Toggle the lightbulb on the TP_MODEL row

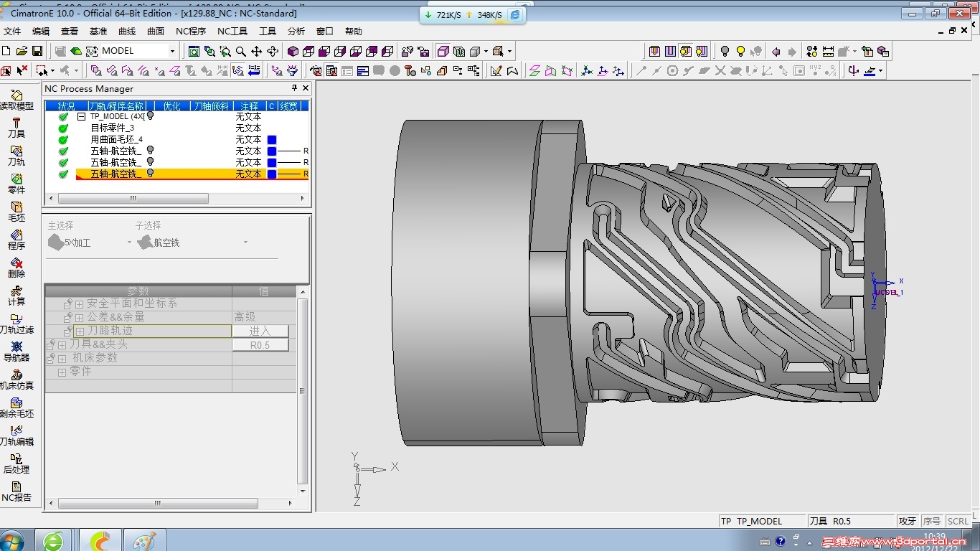(150, 116)
